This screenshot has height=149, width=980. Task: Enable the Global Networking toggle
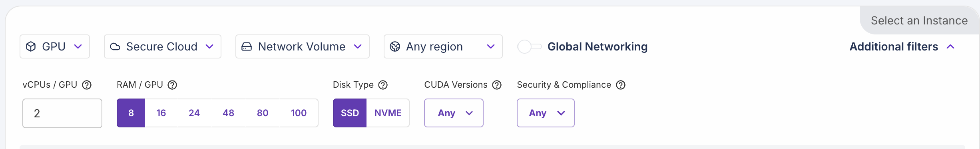click(x=529, y=46)
